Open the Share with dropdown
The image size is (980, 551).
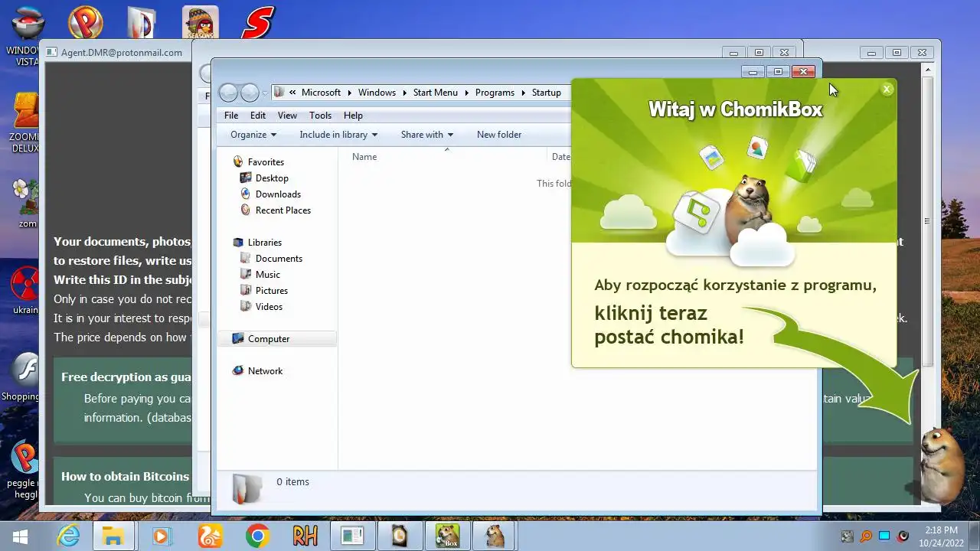(x=426, y=135)
